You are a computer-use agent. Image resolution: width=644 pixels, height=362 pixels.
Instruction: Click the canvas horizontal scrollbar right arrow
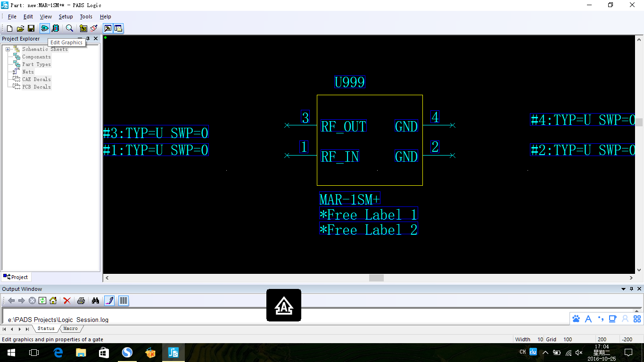pyautogui.click(x=631, y=278)
